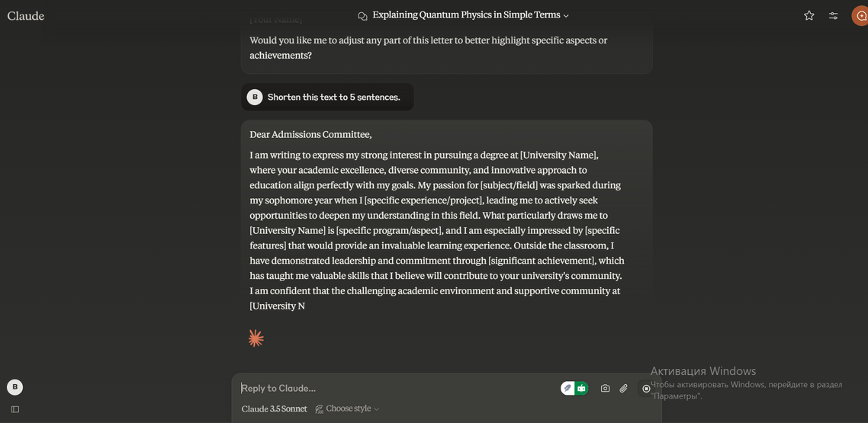Star this conversation
This screenshot has height=423, width=868.
pos(809,15)
